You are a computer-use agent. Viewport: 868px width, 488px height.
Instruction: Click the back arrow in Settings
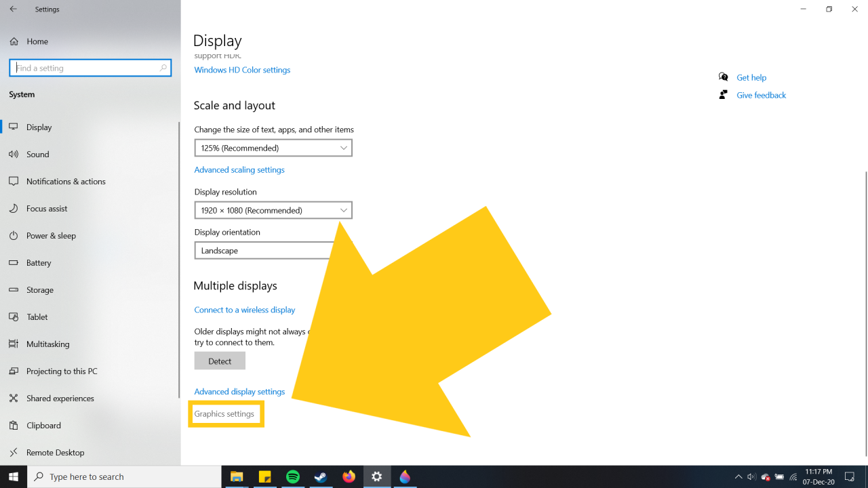13,9
